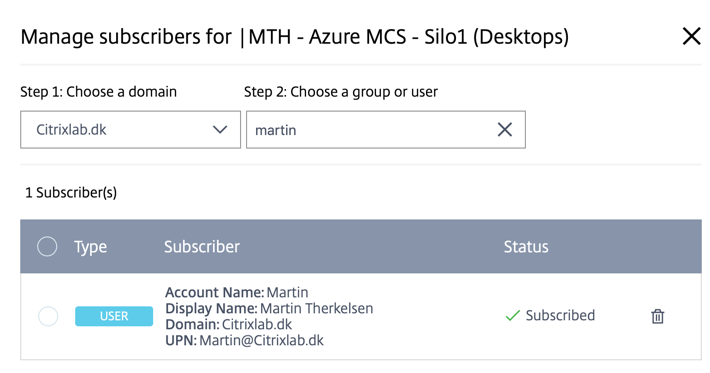This screenshot has width=710, height=373.
Task: Delete subscriber Martin with trash icon
Action: (x=657, y=316)
